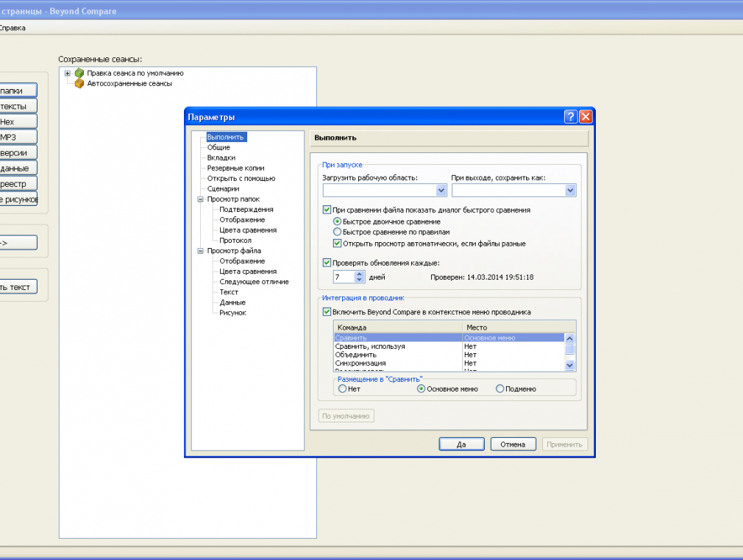Click the версии session button
Viewport: 743px width, 560px height.
(x=18, y=152)
